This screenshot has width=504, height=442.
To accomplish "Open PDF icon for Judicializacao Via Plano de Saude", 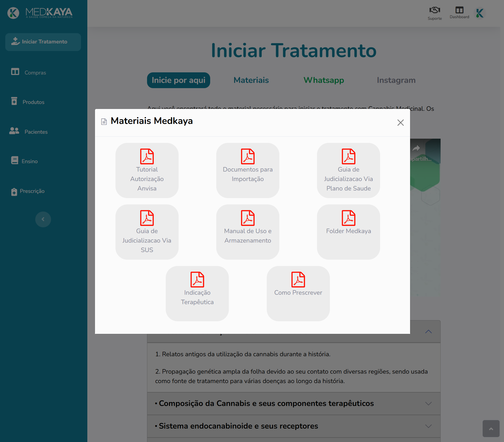I will point(348,157).
